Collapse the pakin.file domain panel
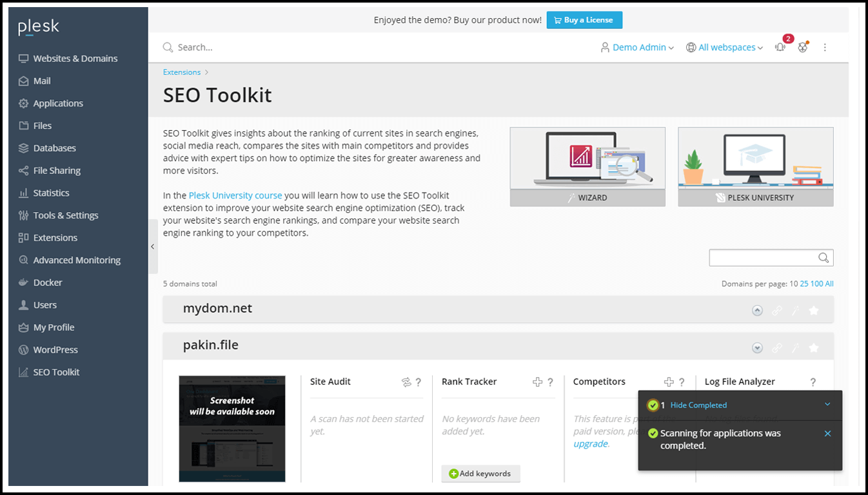Image resolution: width=868 pixels, height=495 pixels. [x=758, y=348]
